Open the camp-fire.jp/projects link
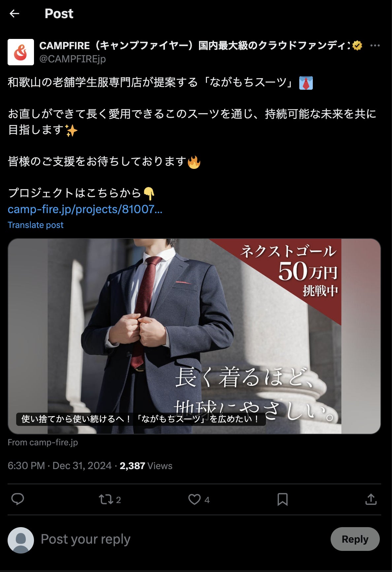 (x=85, y=209)
